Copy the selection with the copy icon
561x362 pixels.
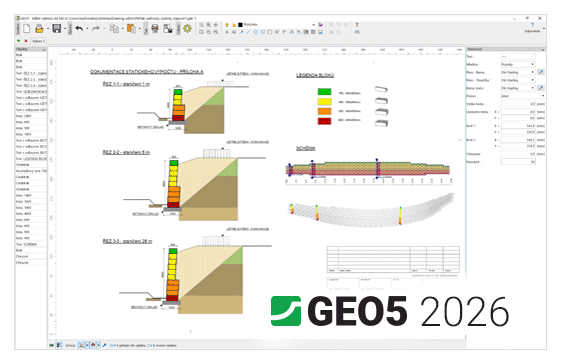point(114,29)
